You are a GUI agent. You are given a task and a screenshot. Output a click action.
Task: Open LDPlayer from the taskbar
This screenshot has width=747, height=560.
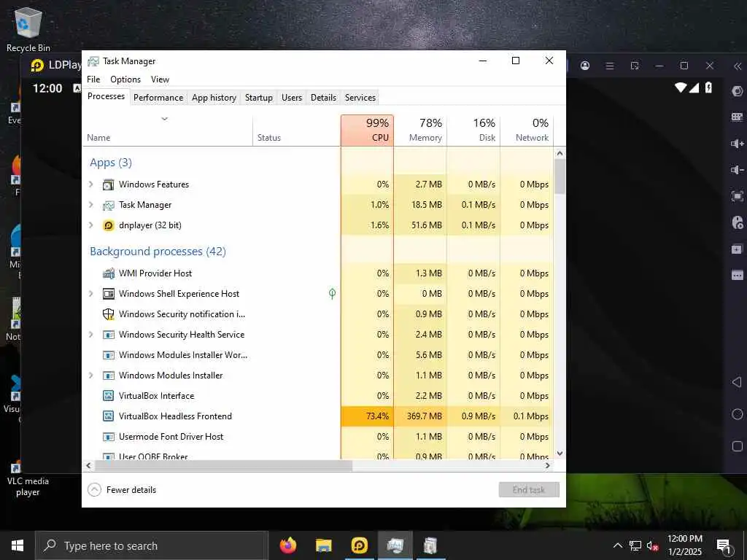click(x=359, y=545)
